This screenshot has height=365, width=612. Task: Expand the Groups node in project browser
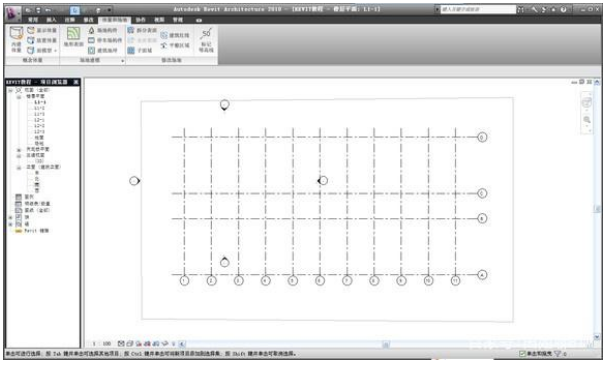tap(11, 224)
